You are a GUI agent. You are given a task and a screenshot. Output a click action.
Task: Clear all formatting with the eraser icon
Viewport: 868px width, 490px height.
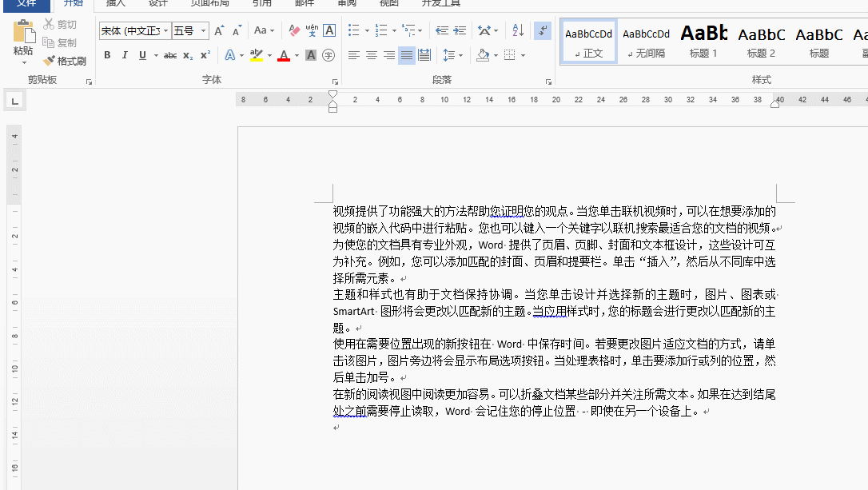293,31
